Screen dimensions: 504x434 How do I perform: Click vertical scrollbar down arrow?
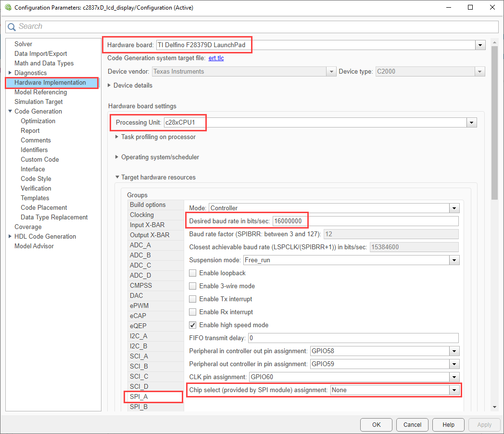point(494,407)
